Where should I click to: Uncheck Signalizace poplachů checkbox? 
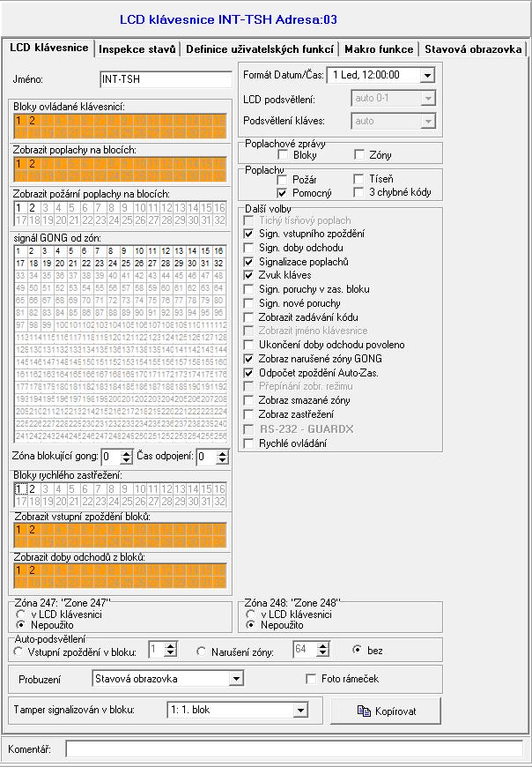click(x=248, y=262)
